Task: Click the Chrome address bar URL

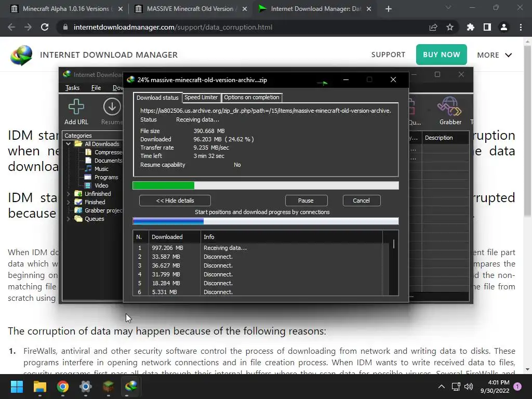Action: click(x=172, y=27)
